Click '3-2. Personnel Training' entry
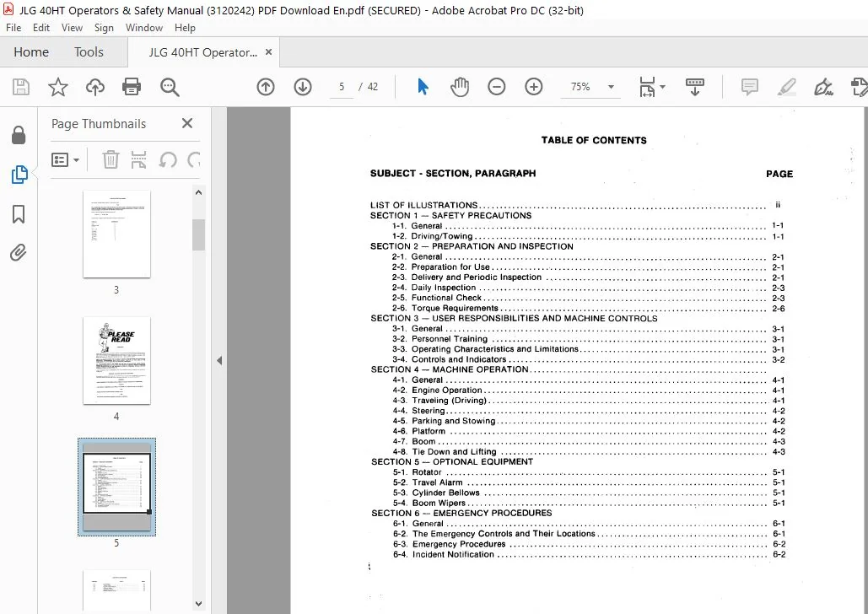Screen dimensions: 868x614 pyautogui.click(x=440, y=339)
